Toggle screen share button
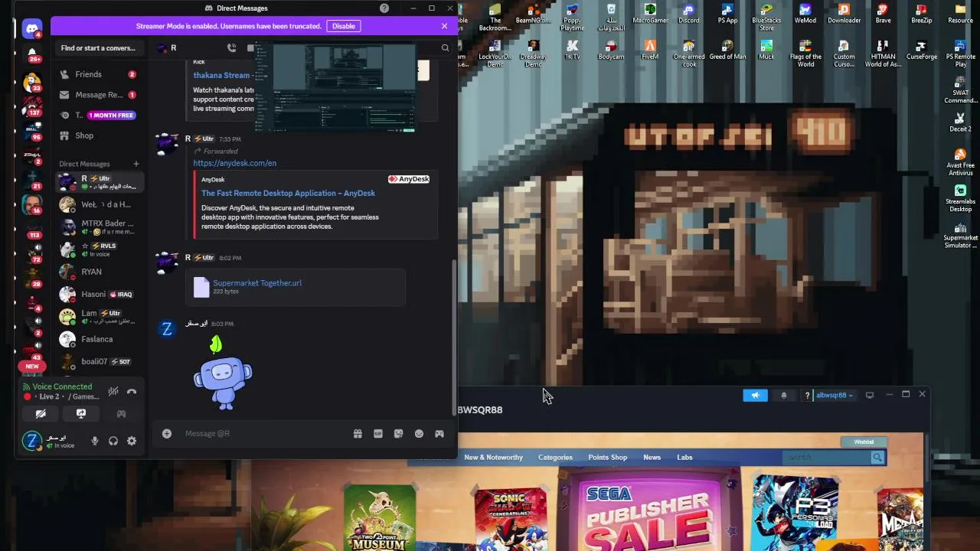 pyautogui.click(x=80, y=414)
